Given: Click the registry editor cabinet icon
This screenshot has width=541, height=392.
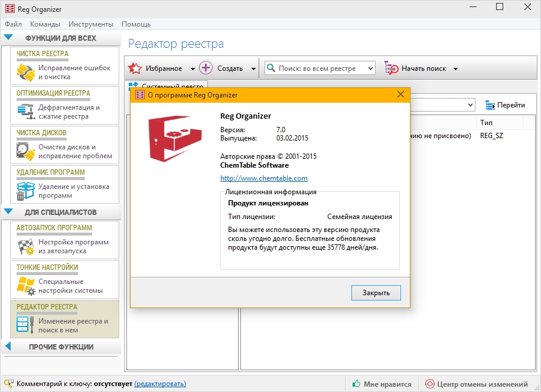Looking at the screenshot, I should [x=25, y=324].
